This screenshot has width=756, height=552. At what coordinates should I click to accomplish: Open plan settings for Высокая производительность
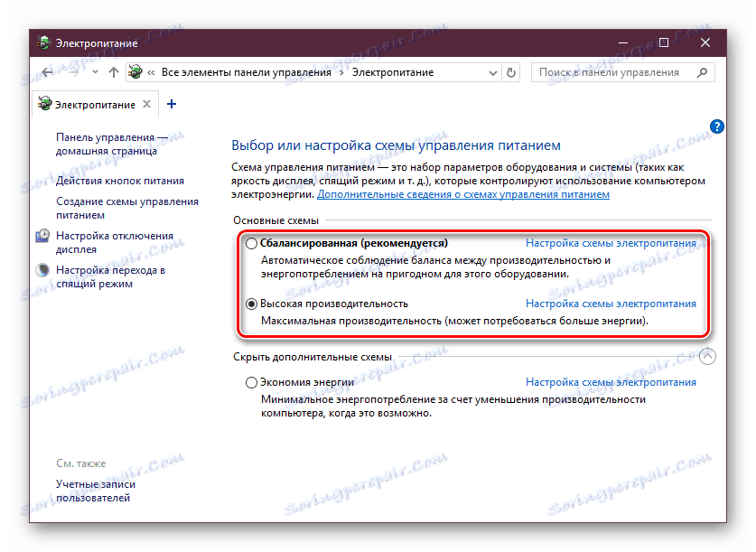[611, 304]
